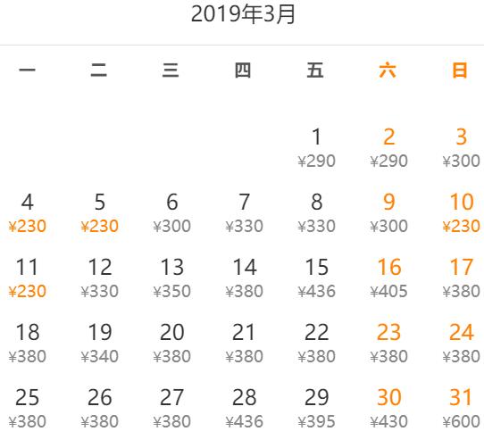Choose March 4 with ¥230 fare
This screenshot has width=484, height=448.
[x=27, y=213]
